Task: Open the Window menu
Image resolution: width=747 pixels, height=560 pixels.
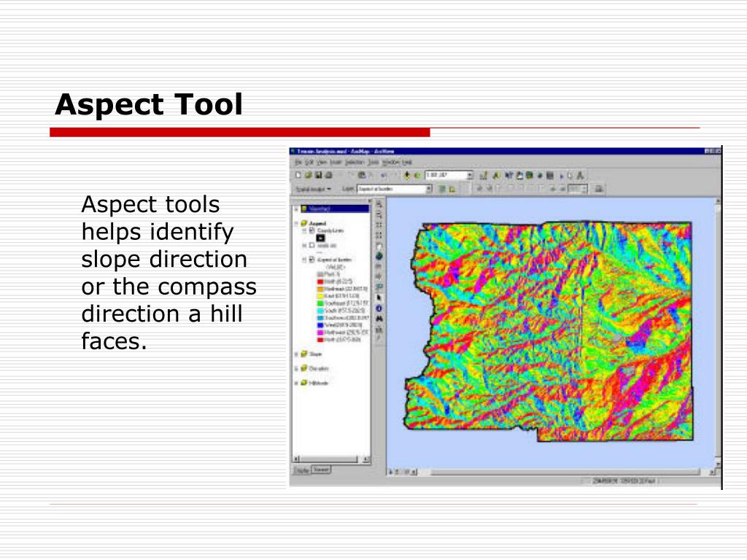Action: pyautogui.click(x=391, y=163)
